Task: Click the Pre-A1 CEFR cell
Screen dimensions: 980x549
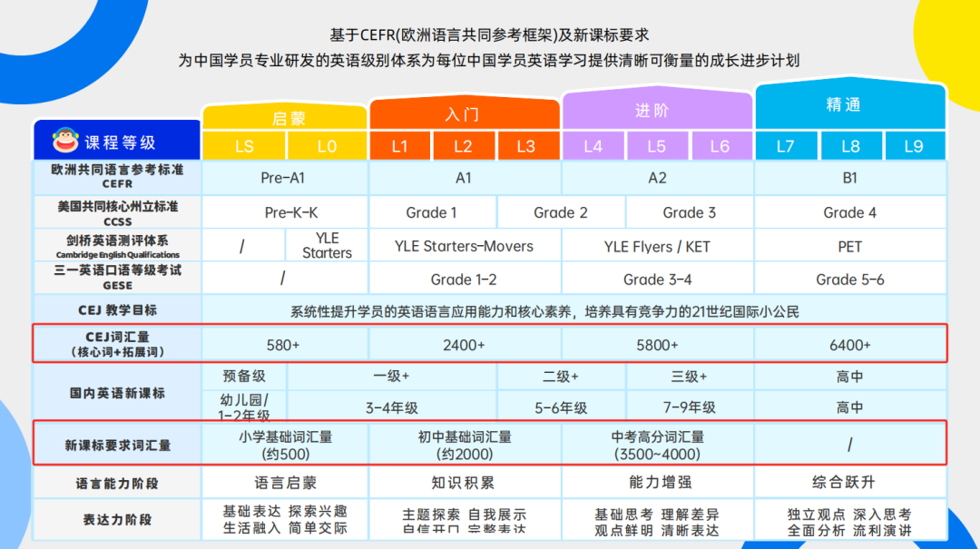Action: coord(285,178)
